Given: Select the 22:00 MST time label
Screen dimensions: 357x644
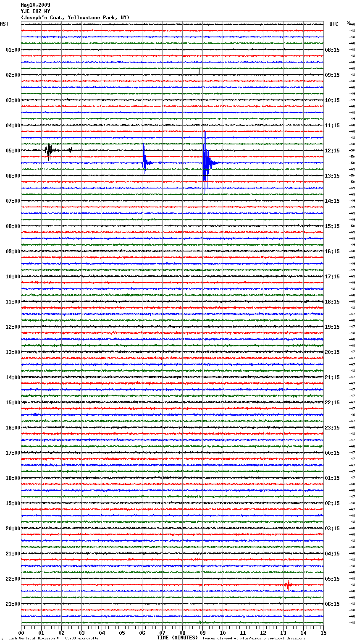Looking at the screenshot, I should point(13,579).
